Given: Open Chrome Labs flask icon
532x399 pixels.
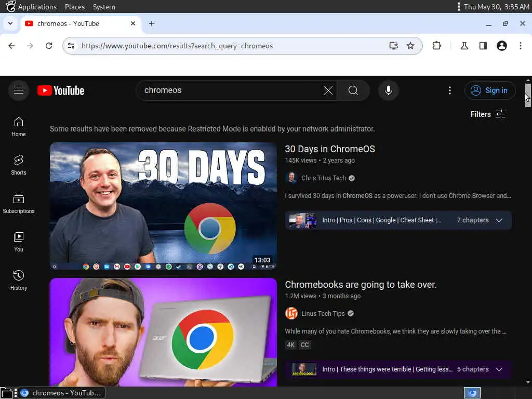Looking at the screenshot, I should tap(464, 46).
